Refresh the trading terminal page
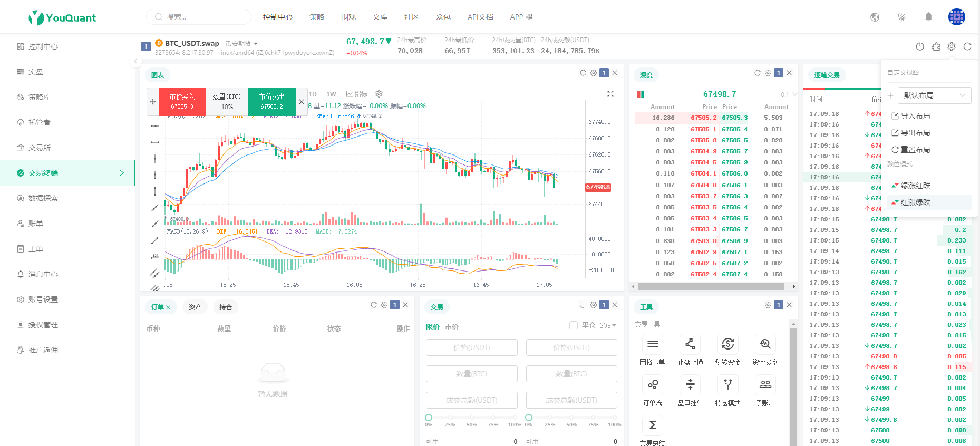 pos(967,46)
